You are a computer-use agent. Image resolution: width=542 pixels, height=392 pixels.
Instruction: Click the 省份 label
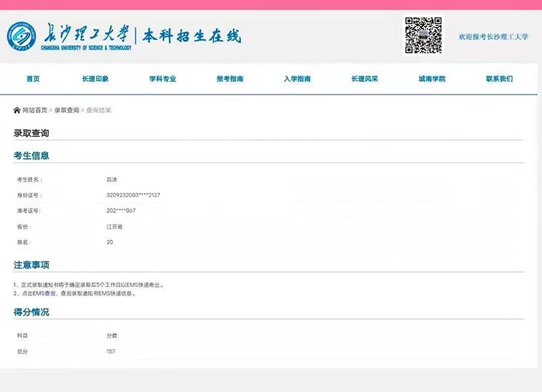click(x=24, y=227)
